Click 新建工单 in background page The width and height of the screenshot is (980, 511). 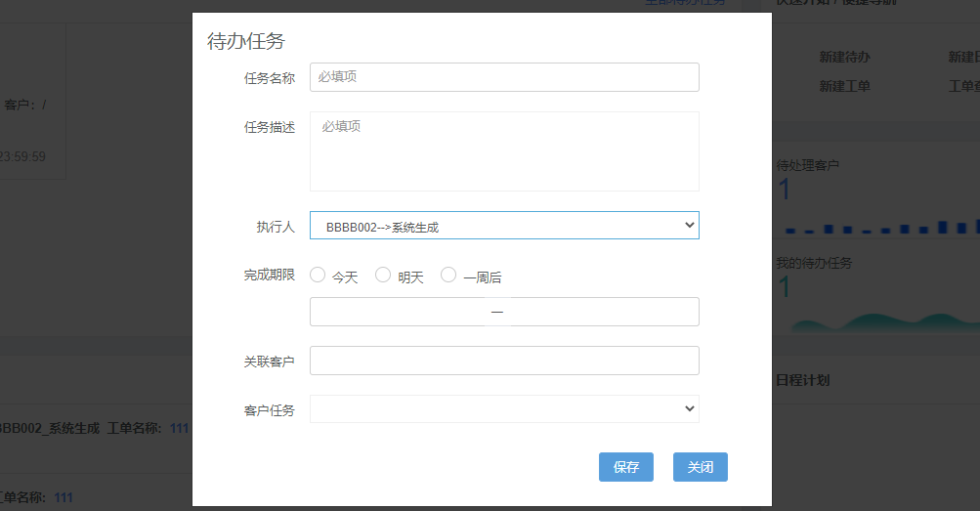click(845, 86)
